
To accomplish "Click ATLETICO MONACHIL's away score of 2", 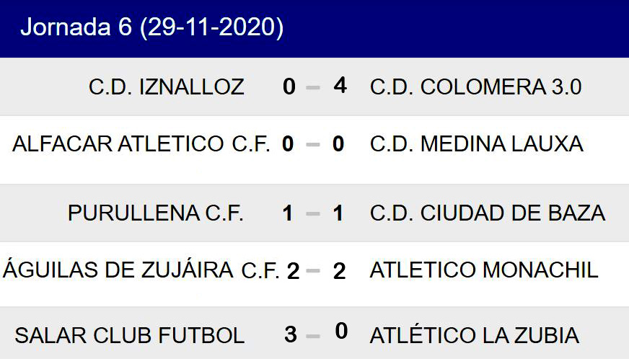I will coord(339,271).
